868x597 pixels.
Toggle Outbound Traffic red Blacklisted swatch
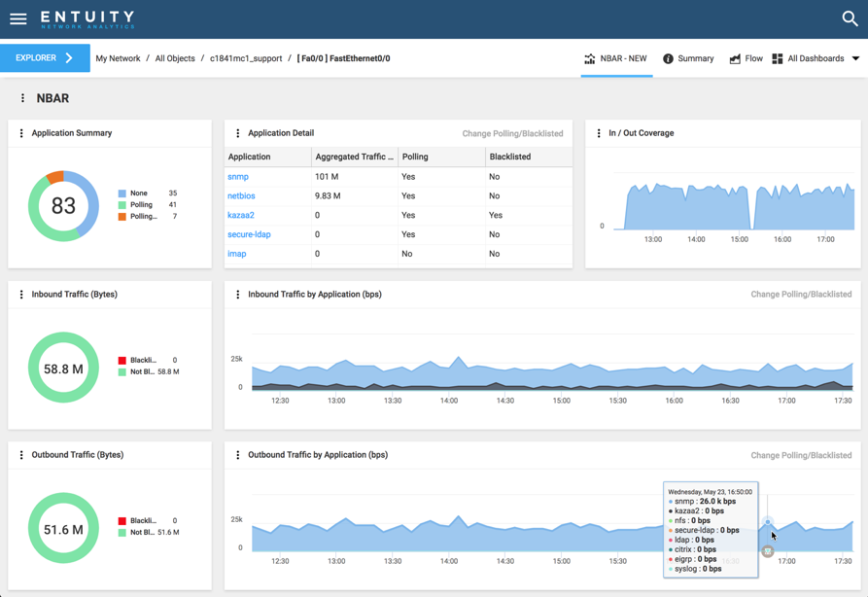click(122, 521)
